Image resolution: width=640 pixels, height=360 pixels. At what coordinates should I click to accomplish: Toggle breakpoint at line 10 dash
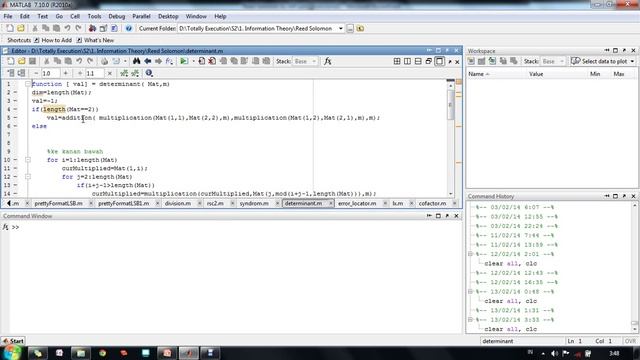16,160
